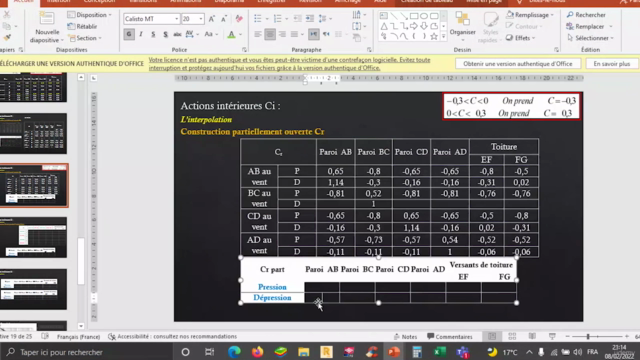Toggle underline formatting

(x=153, y=34)
